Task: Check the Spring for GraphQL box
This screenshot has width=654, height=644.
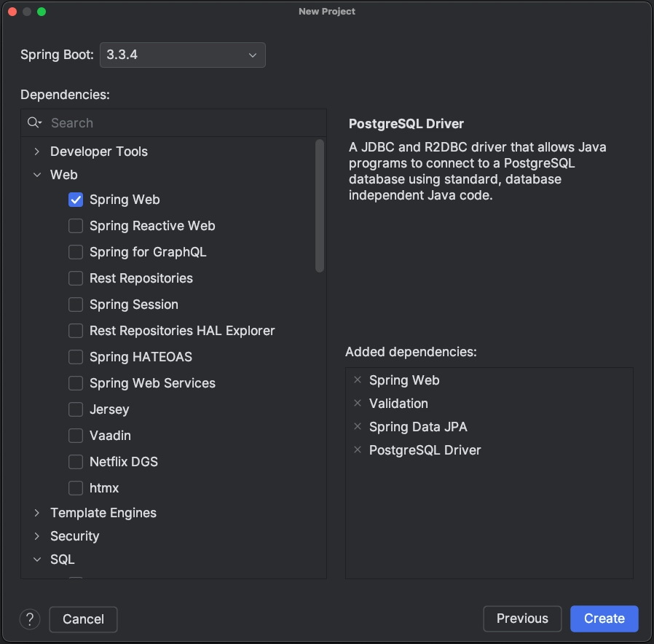Action: [76, 252]
